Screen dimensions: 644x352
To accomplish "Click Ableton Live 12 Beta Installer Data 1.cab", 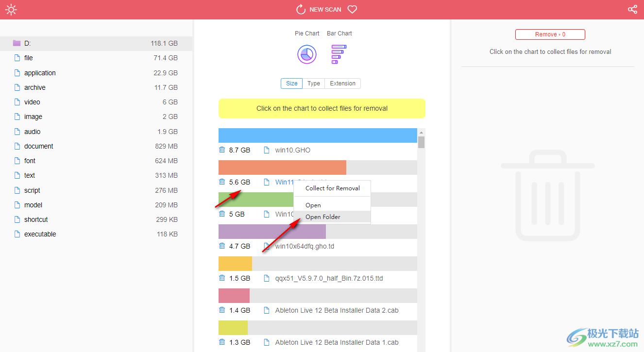I will click(x=337, y=342).
